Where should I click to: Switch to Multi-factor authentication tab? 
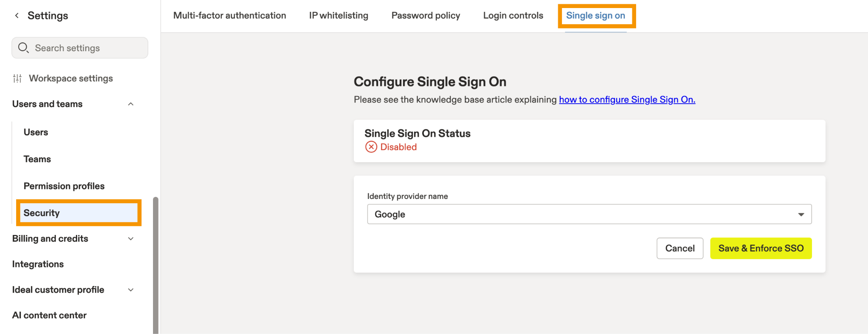point(230,16)
